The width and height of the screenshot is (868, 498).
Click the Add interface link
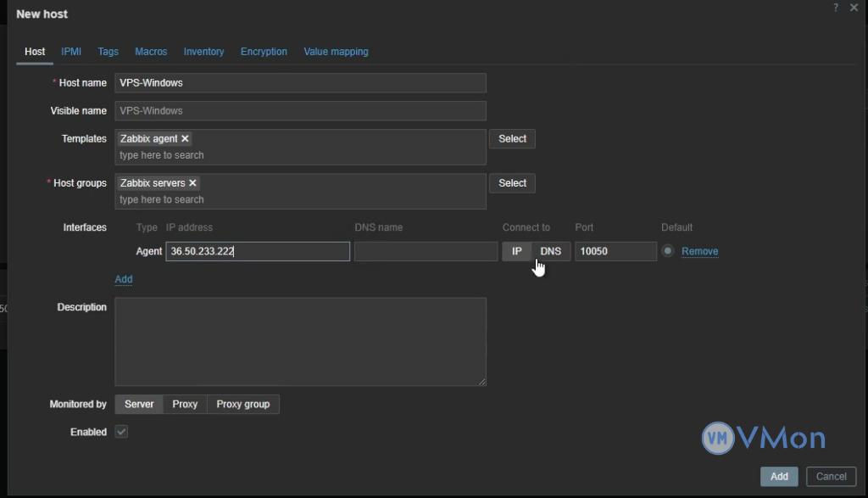[124, 279]
